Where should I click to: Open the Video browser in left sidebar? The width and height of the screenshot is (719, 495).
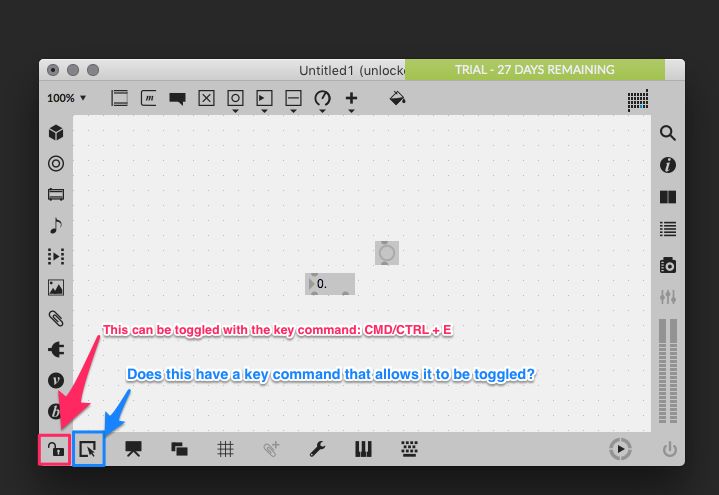pos(56,256)
